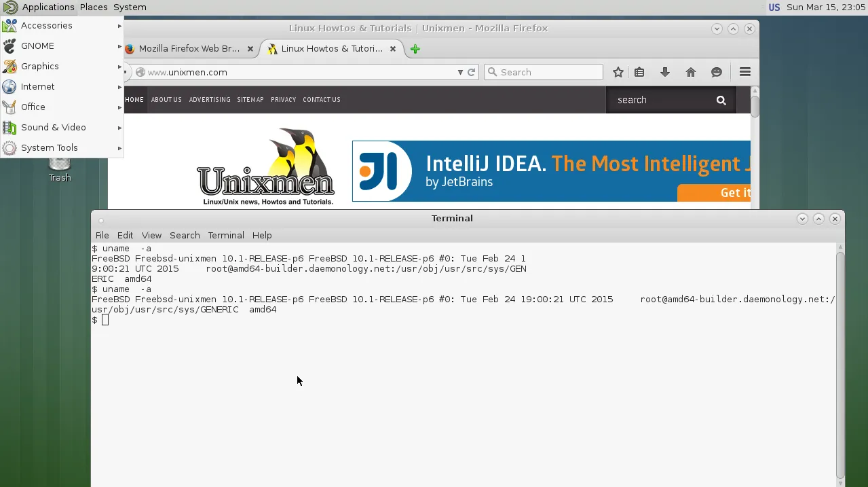Click the Unixmen site search magnifier
The width and height of the screenshot is (868, 487).
721,100
